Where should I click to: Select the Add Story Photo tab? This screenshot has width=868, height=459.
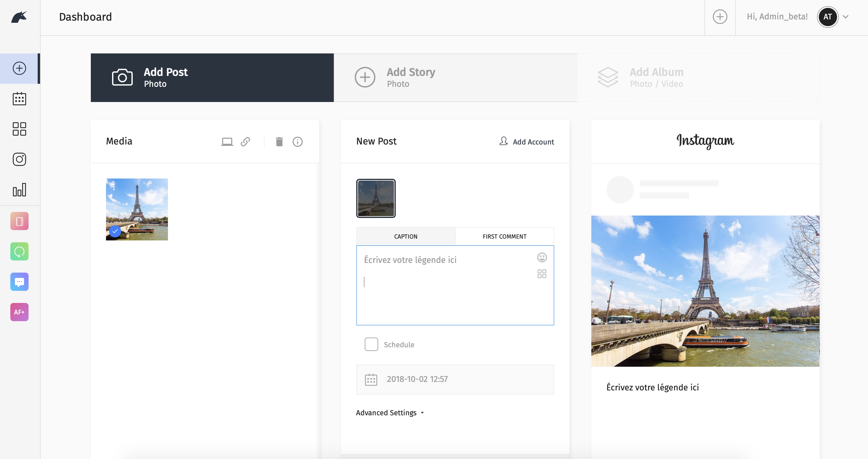click(x=455, y=78)
